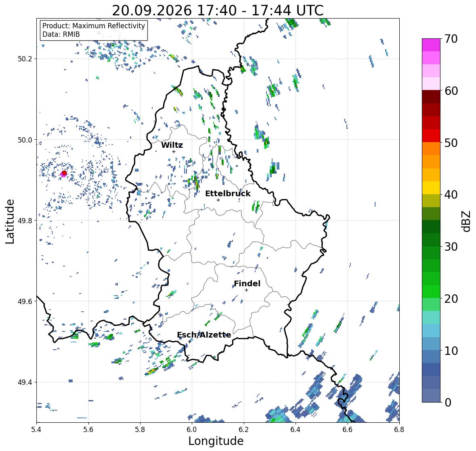Click the 50.0 latitude tick label
476x451 pixels.
[25, 140]
